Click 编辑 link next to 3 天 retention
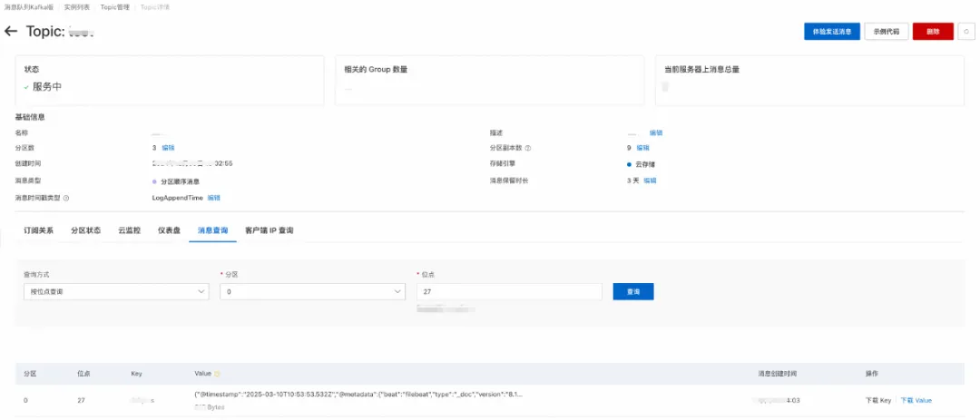This screenshot has width=980, height=420. point(650,181)
